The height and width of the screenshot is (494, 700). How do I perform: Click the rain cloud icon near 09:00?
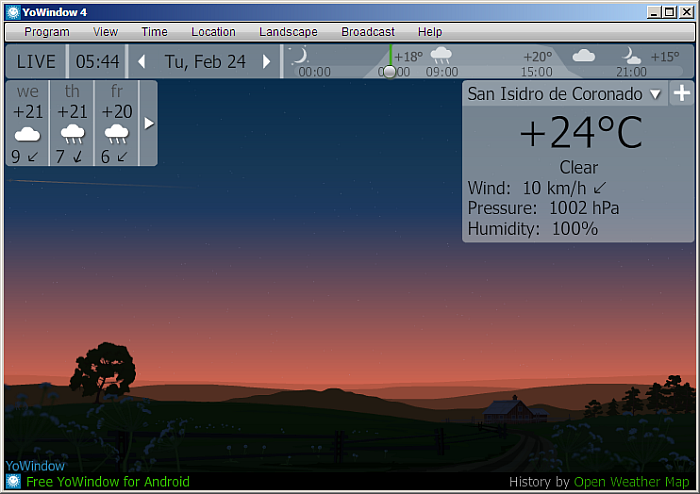coord(441,55)
